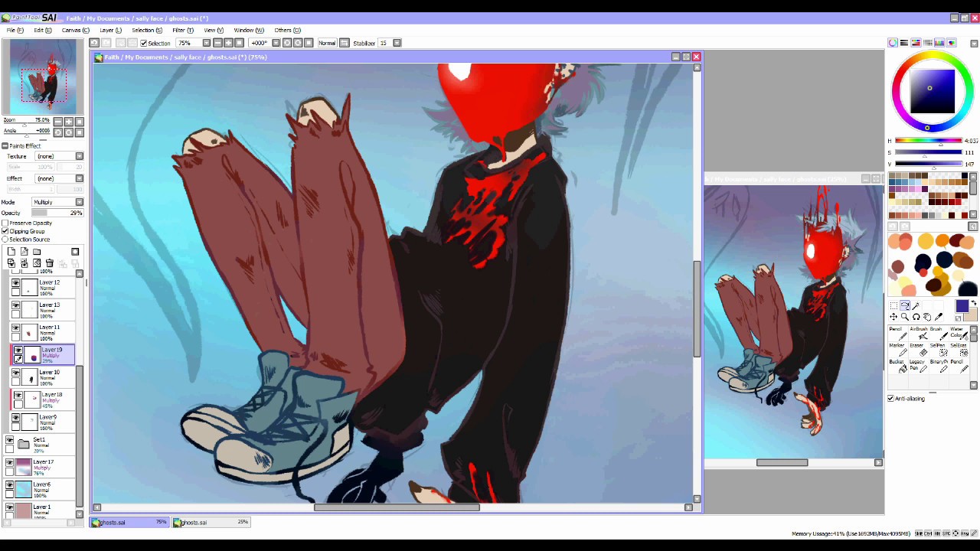Viewport: 980px width, 551px height.
Task: Open the Effect dropdown
Action: coord(58,178)
